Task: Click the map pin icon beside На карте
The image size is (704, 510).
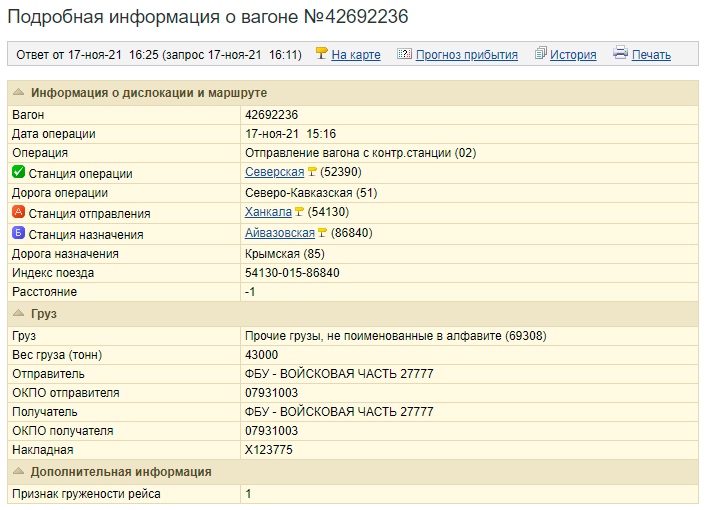Action: (321, 54)
